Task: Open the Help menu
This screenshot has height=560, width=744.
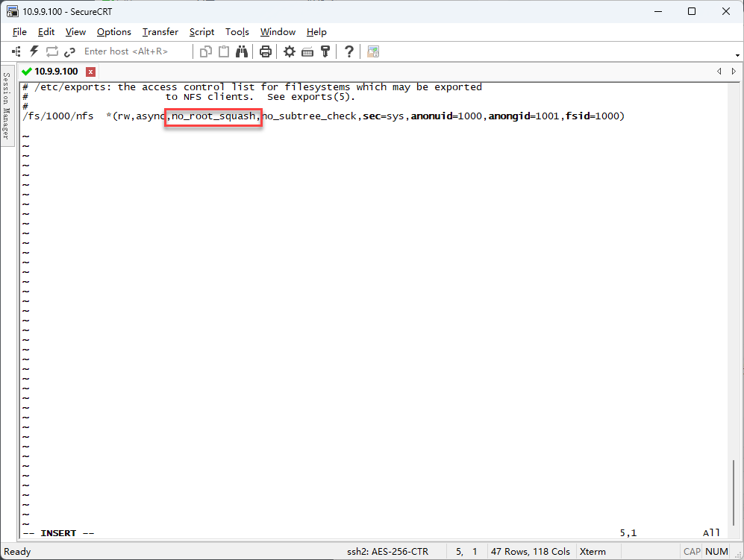Action: (316, 32)
